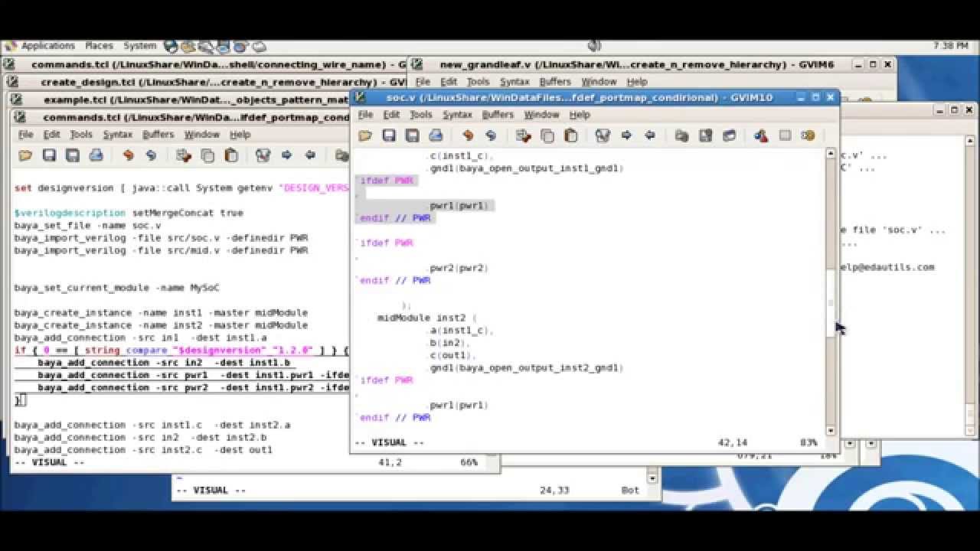Viewport: 980px width, 551px height.
Task: Click Redo icon in front commands.tcl toolbar
Action: pos(151,155)
